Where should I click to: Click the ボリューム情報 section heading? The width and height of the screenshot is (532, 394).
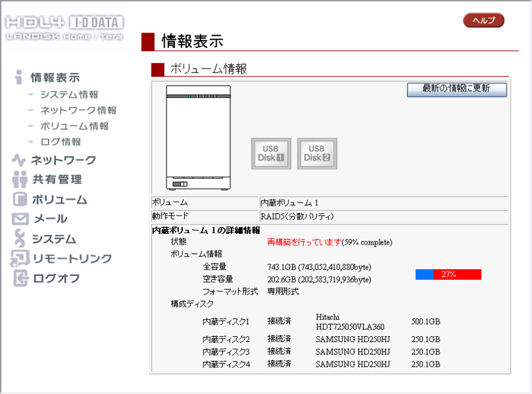point(208,69)
